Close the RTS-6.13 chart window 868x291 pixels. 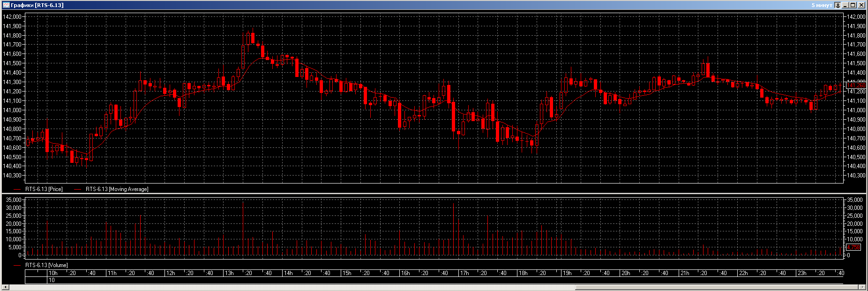[861, 5]
